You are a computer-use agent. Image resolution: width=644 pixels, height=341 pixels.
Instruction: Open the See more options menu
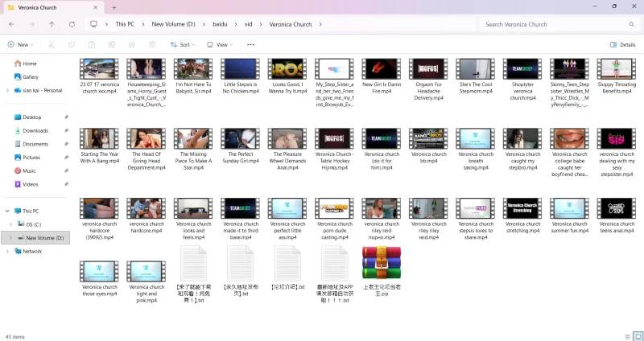point(251,45)
